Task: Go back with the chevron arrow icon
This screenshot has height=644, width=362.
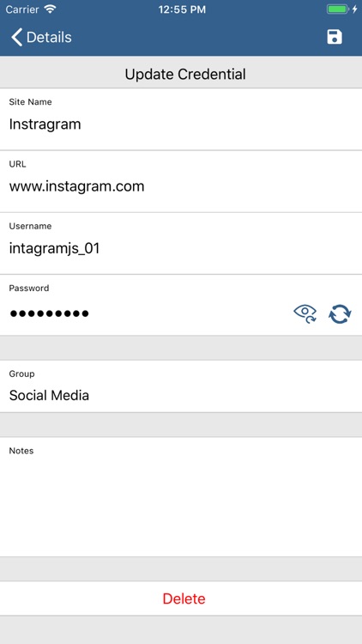Action: 16,37
